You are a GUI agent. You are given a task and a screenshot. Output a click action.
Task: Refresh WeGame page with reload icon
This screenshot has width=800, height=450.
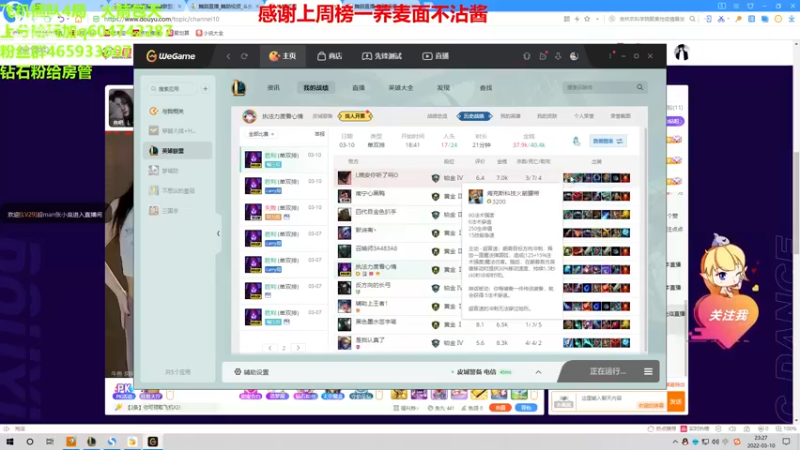point(244,56)
